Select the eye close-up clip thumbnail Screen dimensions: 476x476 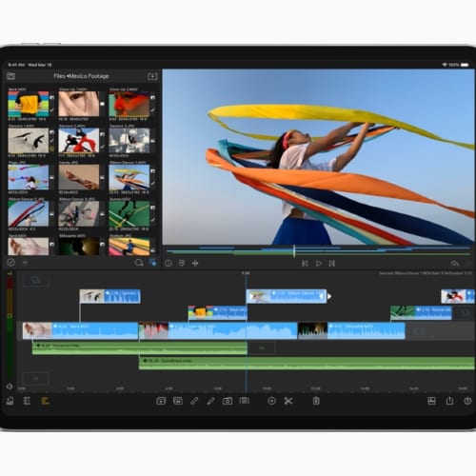pos(79,104)
